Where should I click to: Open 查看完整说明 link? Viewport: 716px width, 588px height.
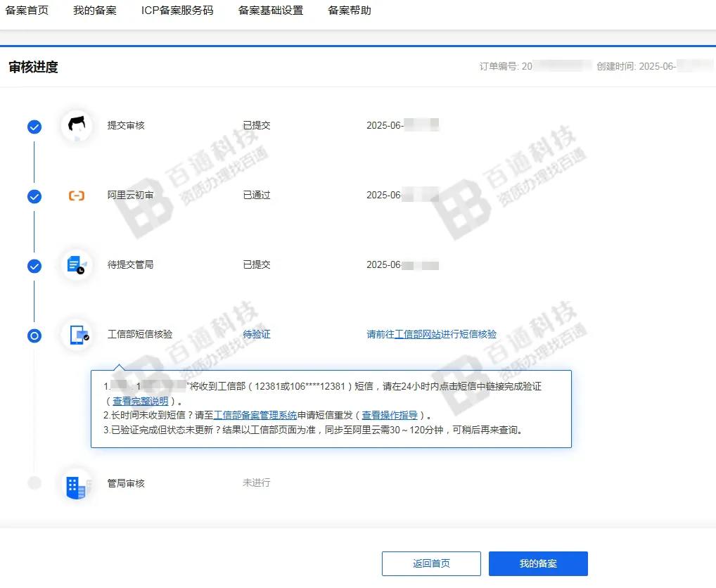[x=141, y=401]
